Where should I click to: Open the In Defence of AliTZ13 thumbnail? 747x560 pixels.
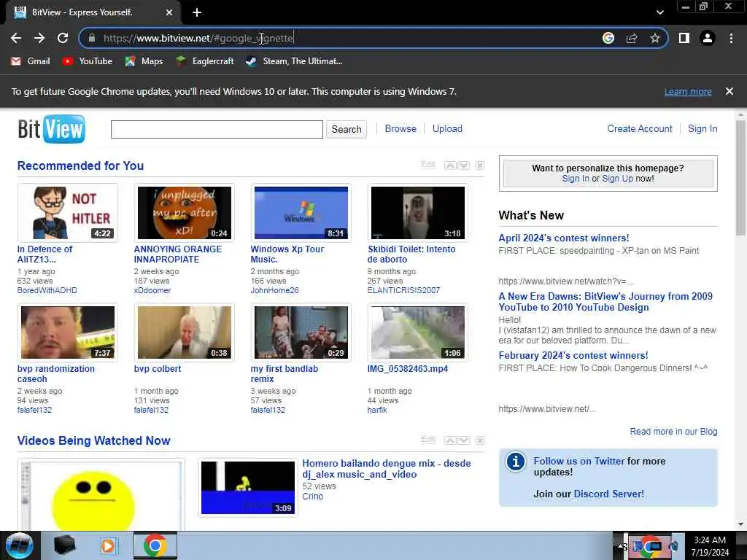coord(68,213)
